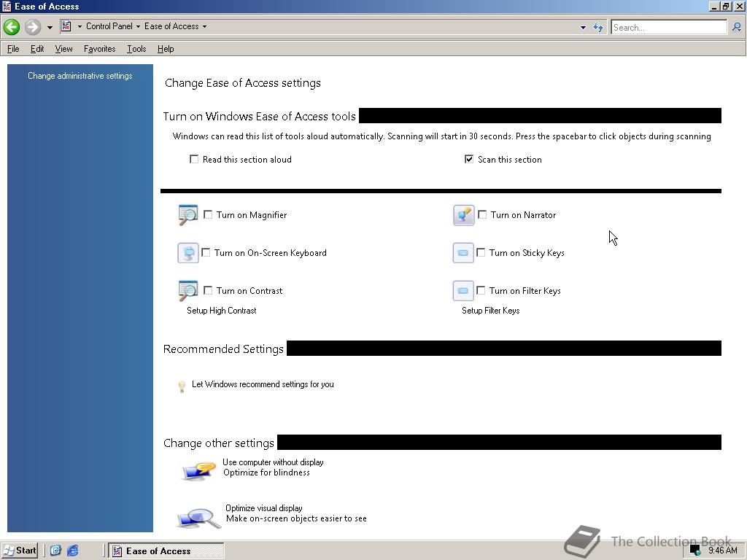Screen dimensions: 747x560
Task: Click the grey Forward arrow button
Action: pyautogui.click(x=32, y=27)
